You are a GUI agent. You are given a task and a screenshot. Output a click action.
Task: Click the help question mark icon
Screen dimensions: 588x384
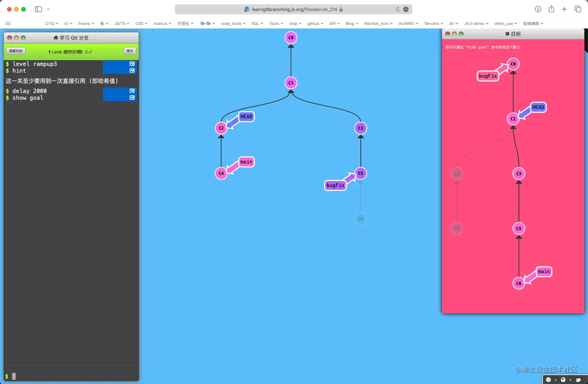548,380
